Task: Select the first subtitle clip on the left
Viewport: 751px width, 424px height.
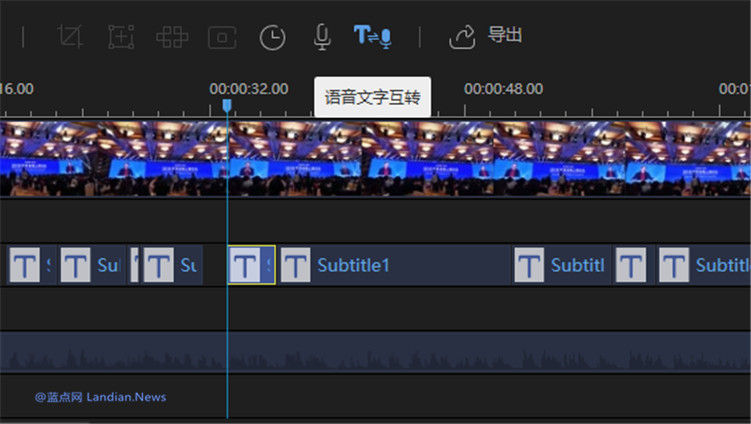Action: point(28,265)
